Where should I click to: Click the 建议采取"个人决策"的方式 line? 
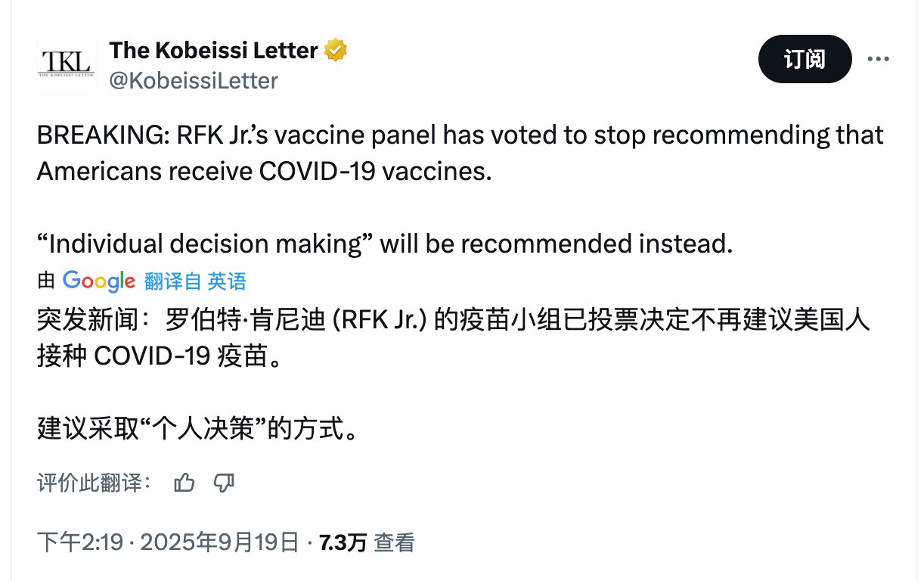tap(197, 429)
